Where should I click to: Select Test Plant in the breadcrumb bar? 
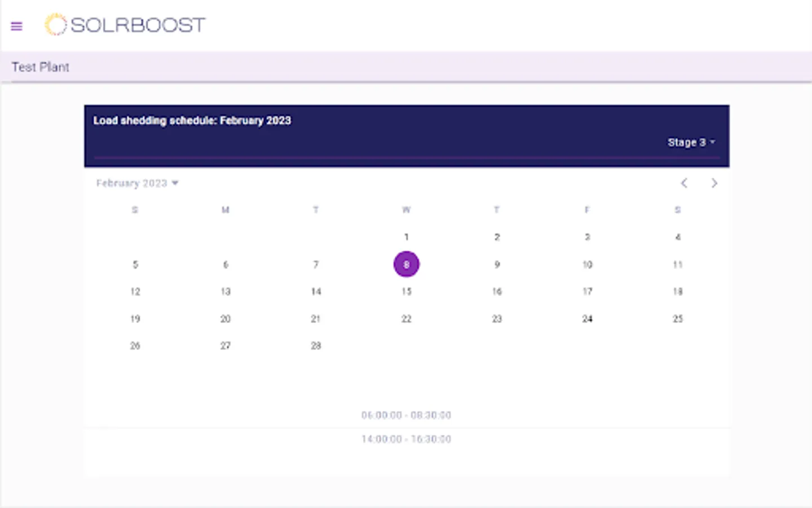click(40, 67)
